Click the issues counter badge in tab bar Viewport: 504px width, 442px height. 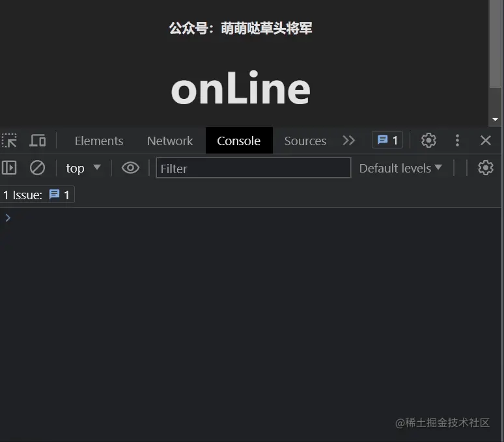tap(387, 141)
